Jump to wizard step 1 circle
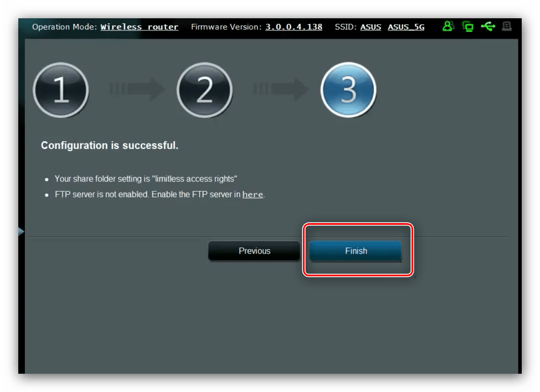The height and width of the screenshot is (392, 540). tap(61, 90)
